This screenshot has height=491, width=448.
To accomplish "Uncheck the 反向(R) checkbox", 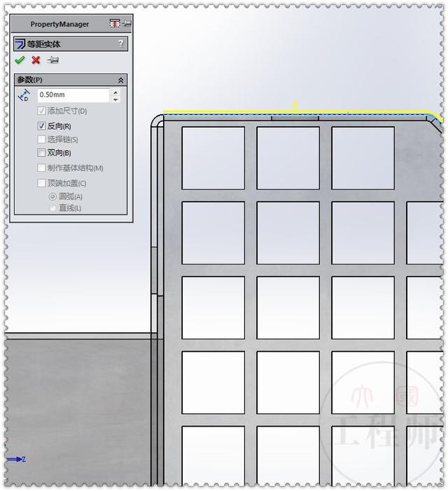I will [x=41, y=126].
